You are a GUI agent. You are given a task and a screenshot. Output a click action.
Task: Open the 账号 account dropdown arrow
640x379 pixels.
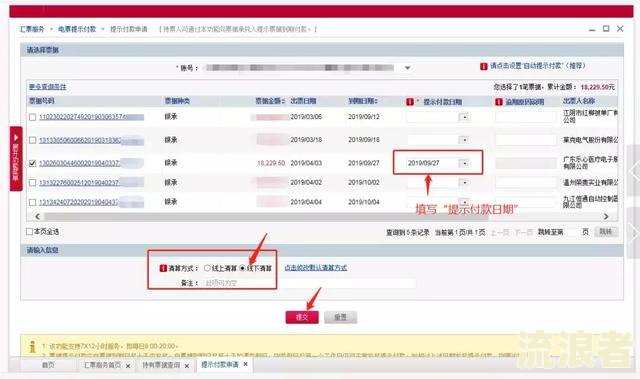pos(407,68)
